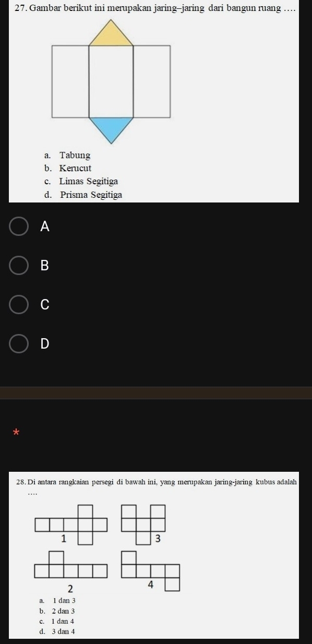Choose radio option B
Viewport: 312px width, 644px height.
(x=19, y=266)
